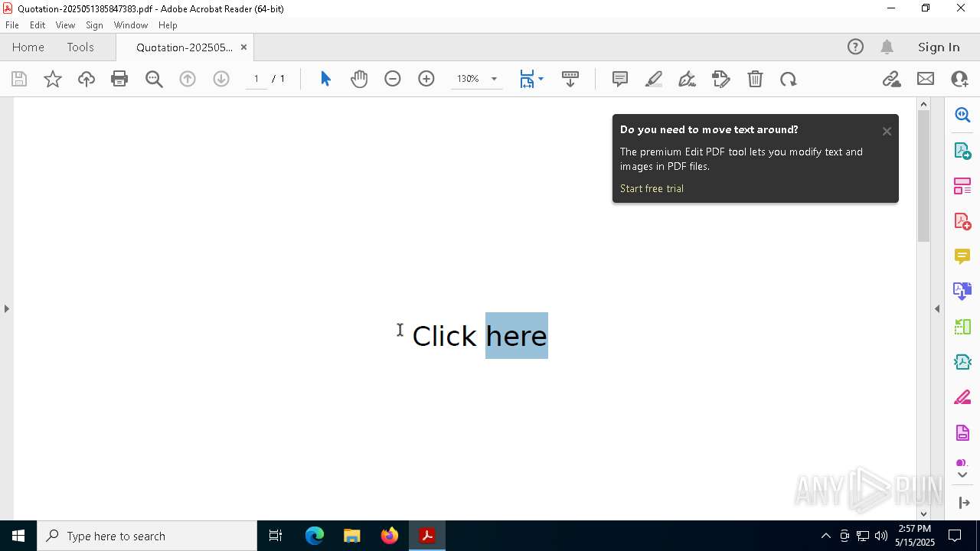Viewport: 980px width, 551px height.
Task: Add a sticky note comment
Action: (620, 79)
